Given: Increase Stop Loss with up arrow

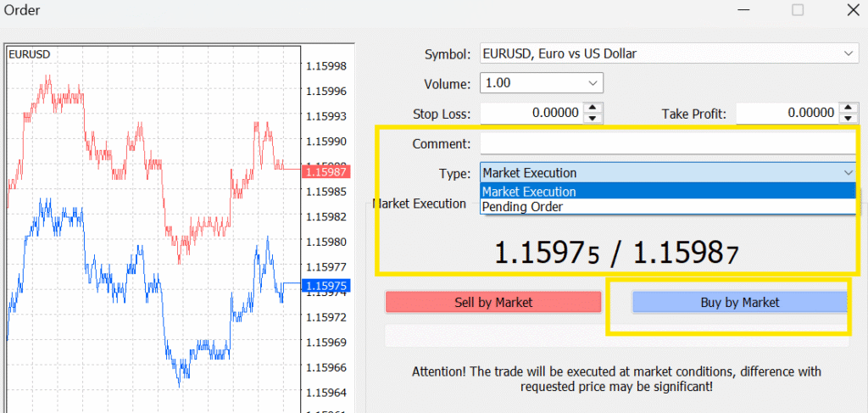Looking at the screenshot, I should [x=593, y=108].
